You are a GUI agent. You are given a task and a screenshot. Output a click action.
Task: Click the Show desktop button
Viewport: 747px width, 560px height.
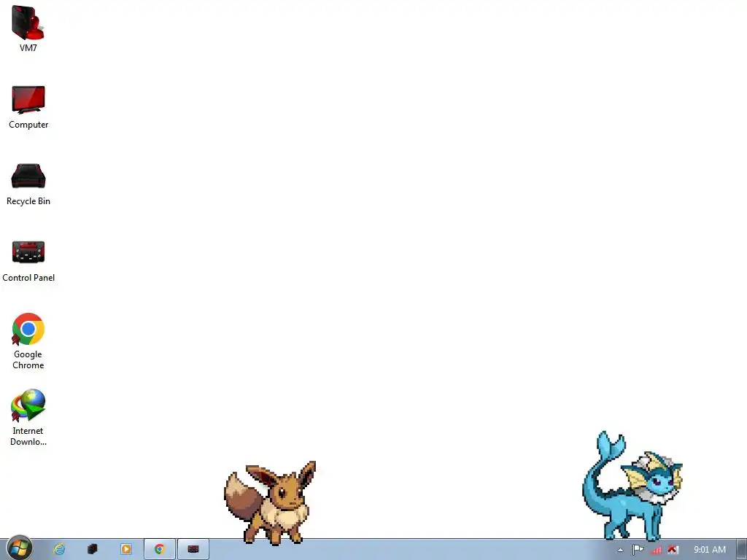coord(742,550)
